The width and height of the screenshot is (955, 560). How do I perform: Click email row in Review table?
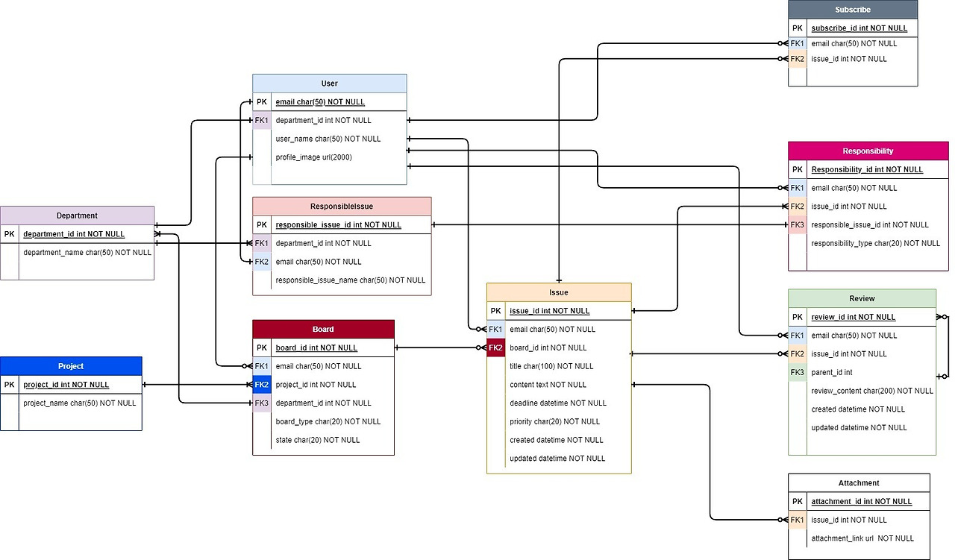pos(862,336)
